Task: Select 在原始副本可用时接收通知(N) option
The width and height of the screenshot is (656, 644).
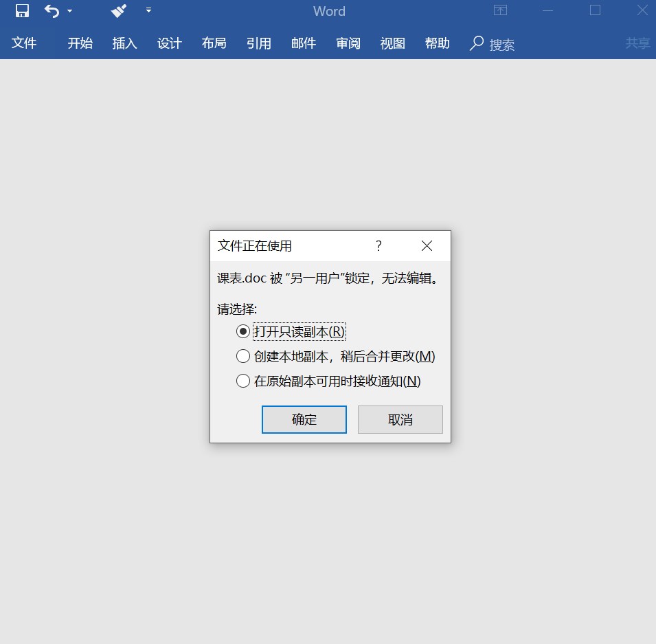Action: click(x=328, y=381)
